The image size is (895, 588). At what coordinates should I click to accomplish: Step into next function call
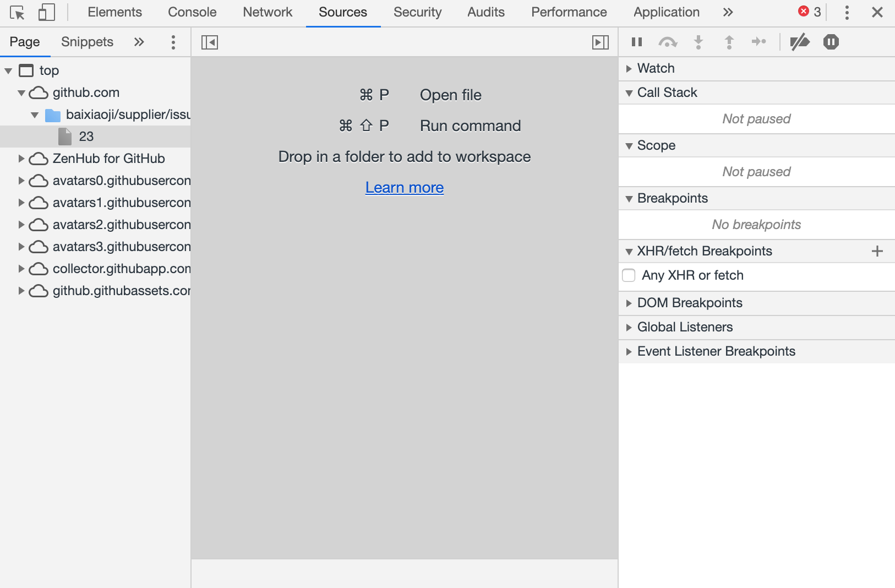tap(698, 42)
